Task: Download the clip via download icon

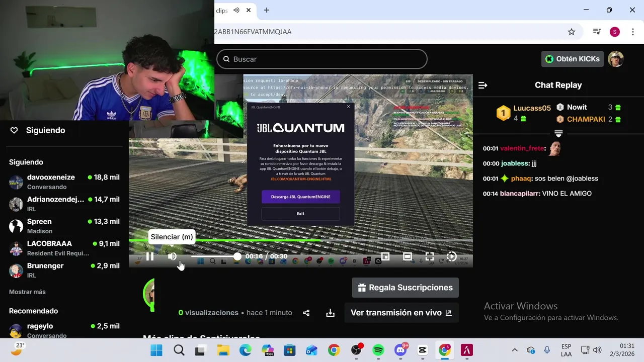Action: pyautogui.click(x=330, y=313)
